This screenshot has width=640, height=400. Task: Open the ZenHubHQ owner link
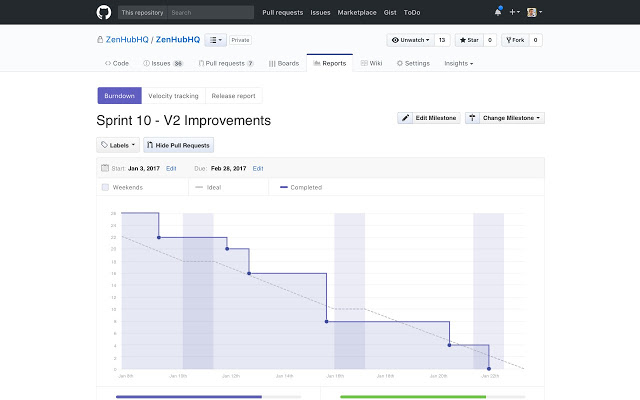point(127,40)
